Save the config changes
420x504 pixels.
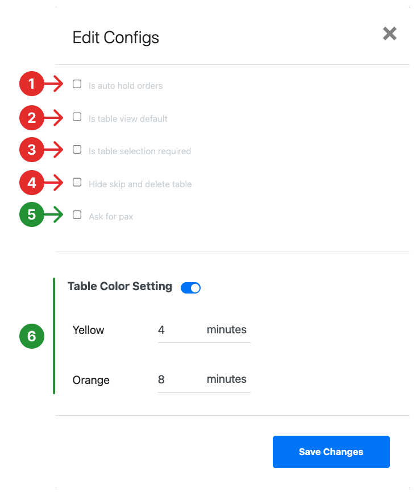331,452
